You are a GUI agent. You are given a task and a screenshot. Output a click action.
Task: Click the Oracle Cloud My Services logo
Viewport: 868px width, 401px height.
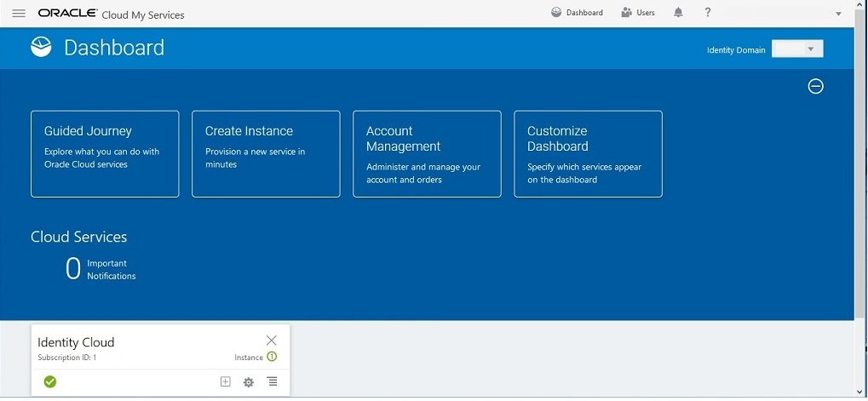pos(112,14)
